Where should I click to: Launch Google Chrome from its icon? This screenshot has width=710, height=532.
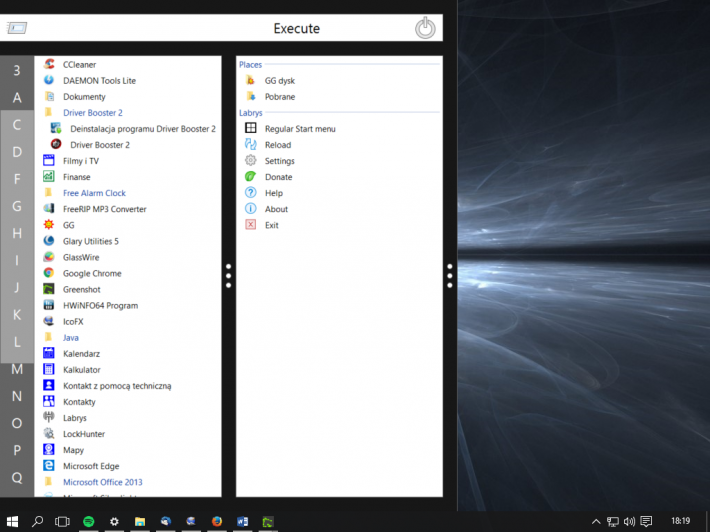pyautogui.click(x=49, y=273)
